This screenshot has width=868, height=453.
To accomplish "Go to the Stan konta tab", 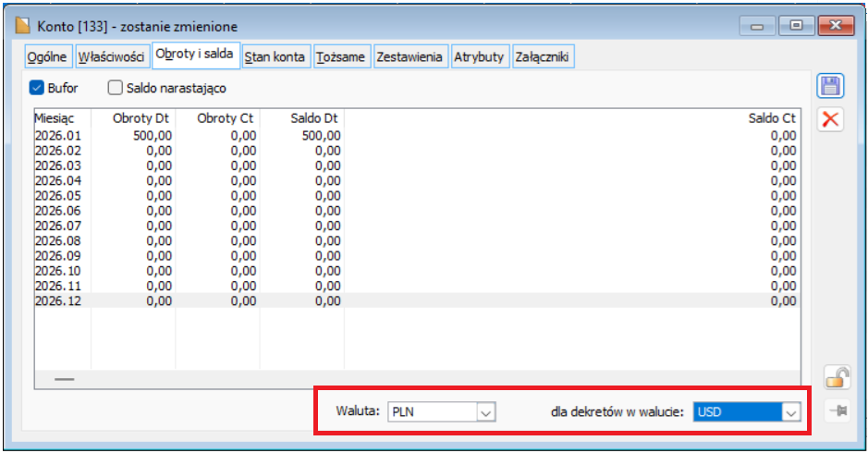I will click(275, 57).
